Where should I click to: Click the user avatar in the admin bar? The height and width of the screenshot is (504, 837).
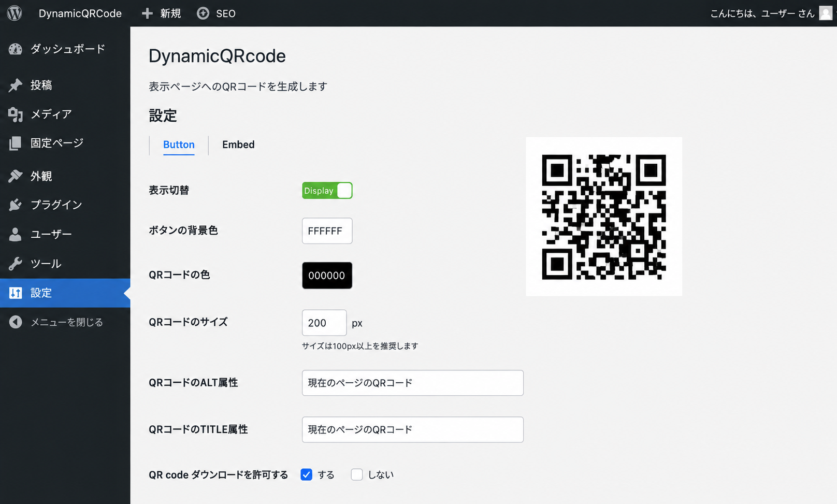click(x=826, y=13)
